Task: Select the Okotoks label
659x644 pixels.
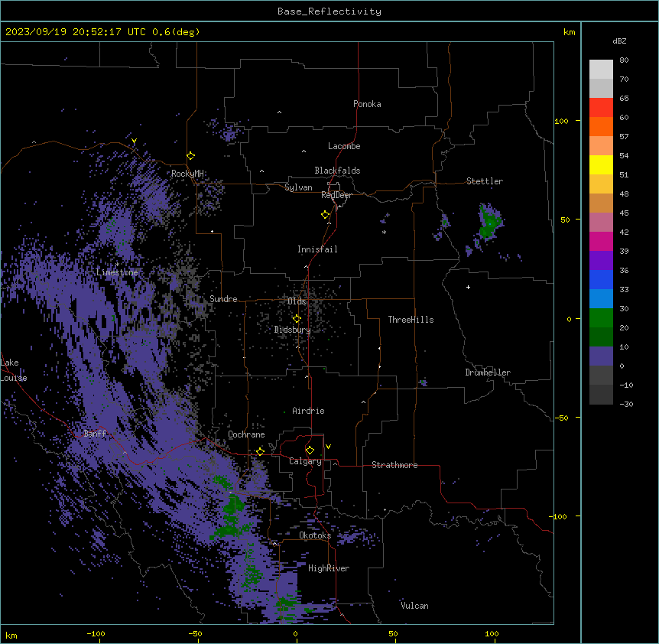Action: coord(315,535)
